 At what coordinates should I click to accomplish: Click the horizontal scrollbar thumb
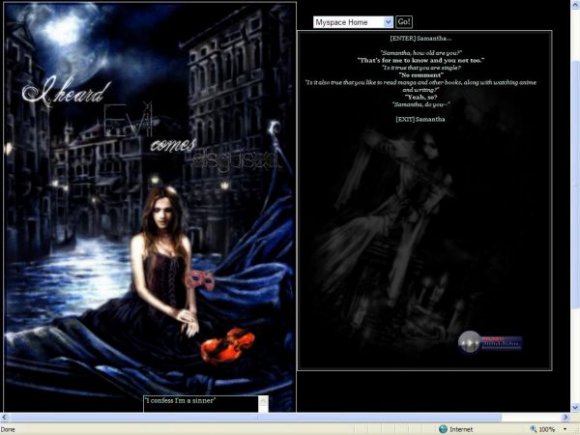[255, 417]
